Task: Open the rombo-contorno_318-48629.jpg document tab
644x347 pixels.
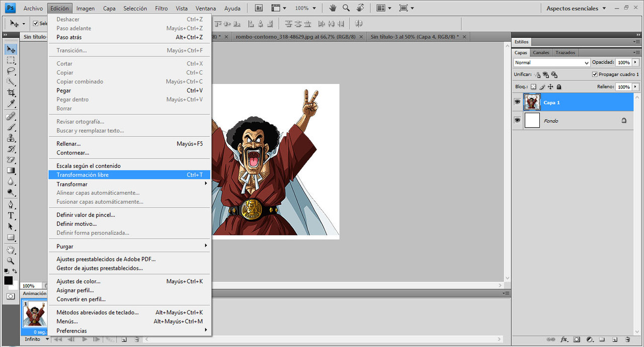Action: point(295,37)
